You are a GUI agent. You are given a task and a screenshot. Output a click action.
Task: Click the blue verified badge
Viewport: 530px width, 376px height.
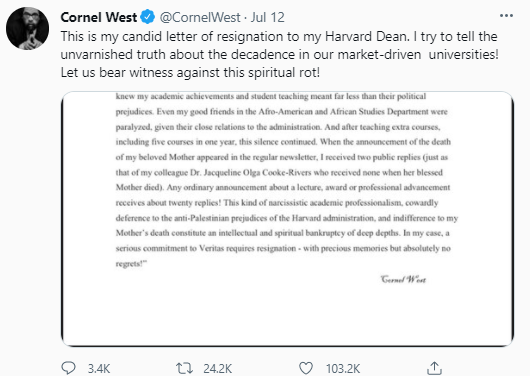pos(147,17)
